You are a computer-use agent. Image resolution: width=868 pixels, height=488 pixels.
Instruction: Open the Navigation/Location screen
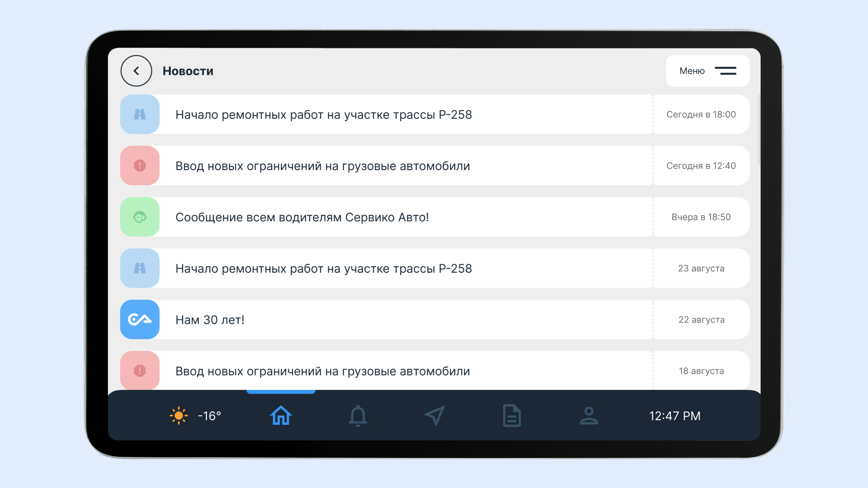434,415
